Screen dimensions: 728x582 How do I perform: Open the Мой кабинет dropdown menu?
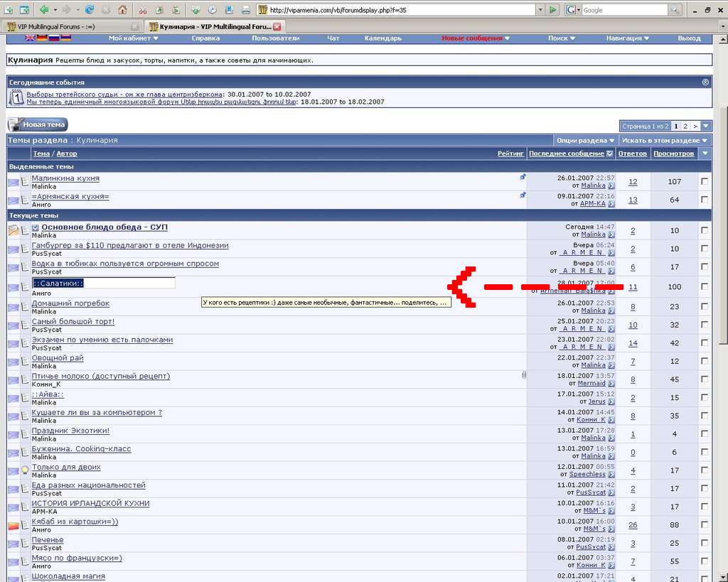133,38
